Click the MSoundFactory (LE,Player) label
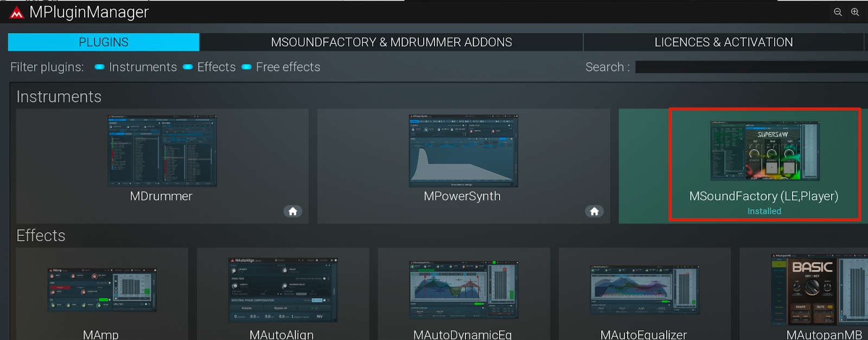Image resolution: width=868 pixels, height=340 pixels. pyautogui.click(x=764, y=196)
